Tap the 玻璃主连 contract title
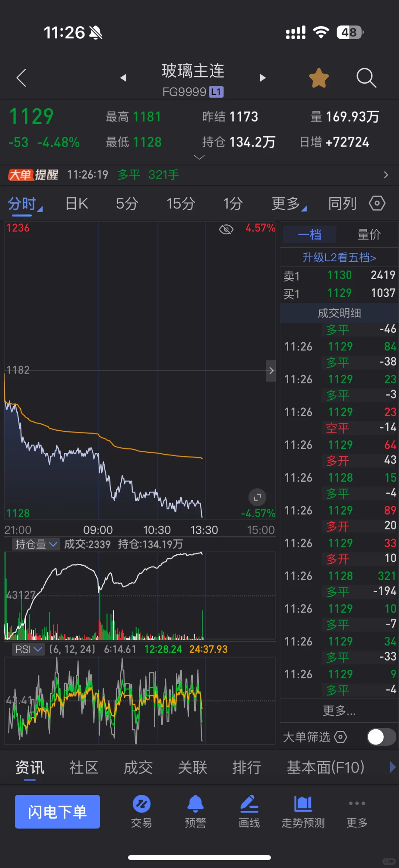Viewport: 399px width, 868px height. pyautogui.click(x=193, y=71)
